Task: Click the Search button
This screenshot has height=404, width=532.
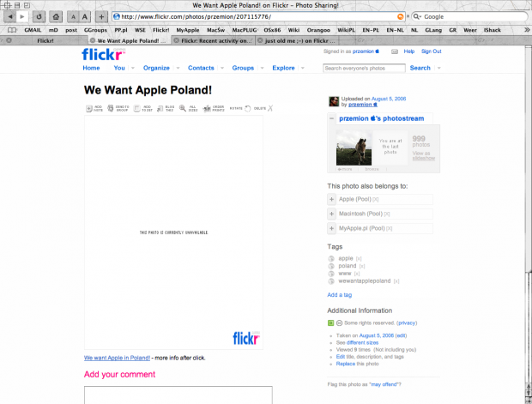Action: click(420, 68)
